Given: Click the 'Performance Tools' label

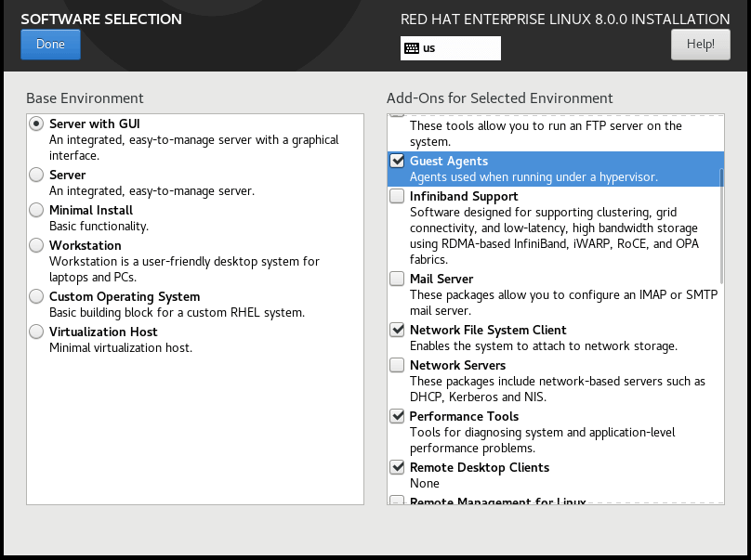Looking at the screenshot, I should click(x=464, y=416).
